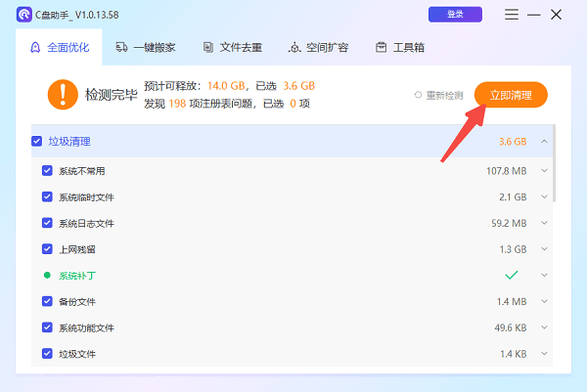
Task: Click the green checkmark for 系统补丁
Action: tap(512, 276)
